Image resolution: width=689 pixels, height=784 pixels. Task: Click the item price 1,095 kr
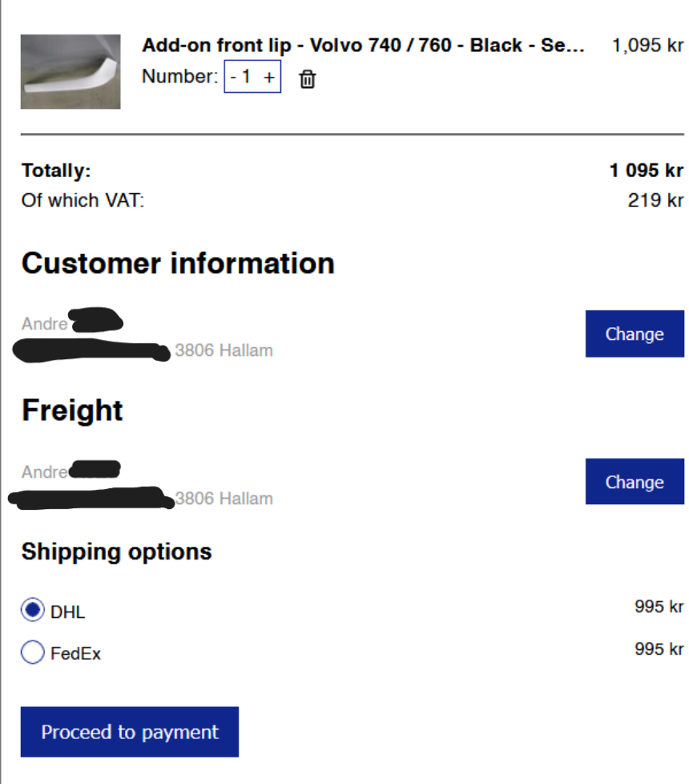coord(647,46)
